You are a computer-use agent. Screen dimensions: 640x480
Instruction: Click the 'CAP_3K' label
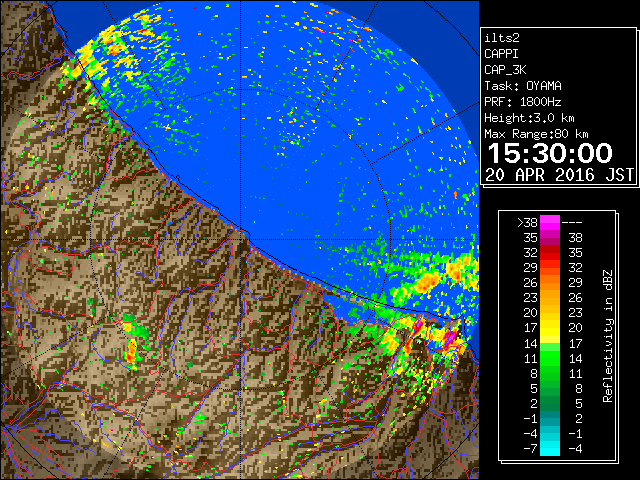(x=505, y=70)
